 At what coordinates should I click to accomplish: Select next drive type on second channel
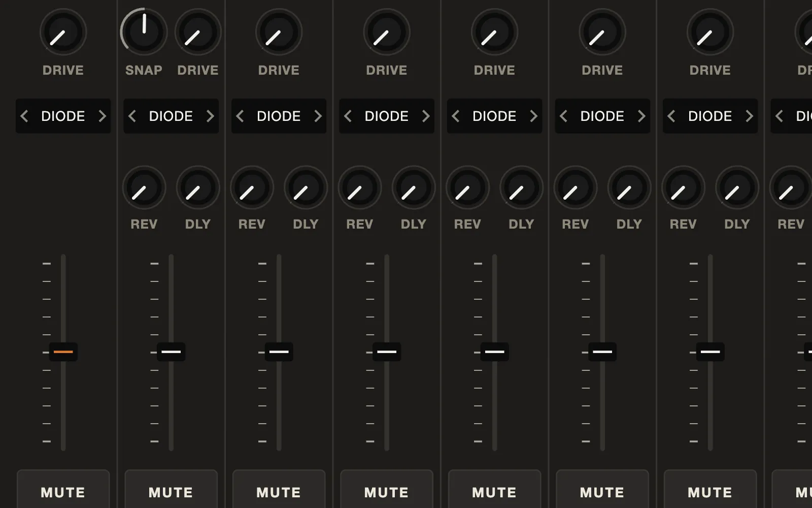[x=210, y=116]
